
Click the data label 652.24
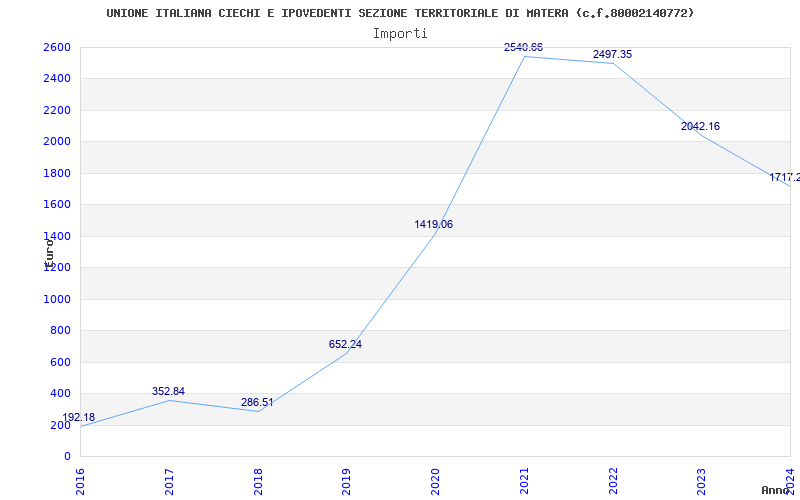(x=345, y=344)
